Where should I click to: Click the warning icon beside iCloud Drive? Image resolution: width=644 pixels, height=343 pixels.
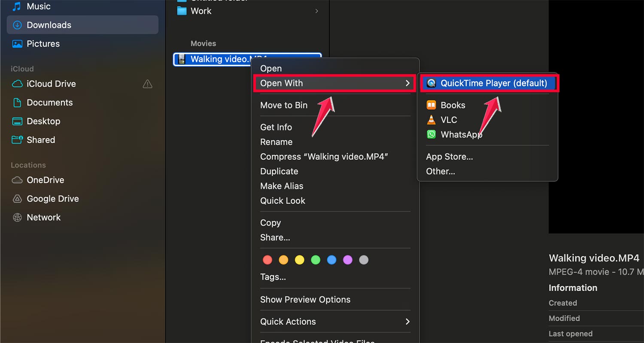coord(147,84)
